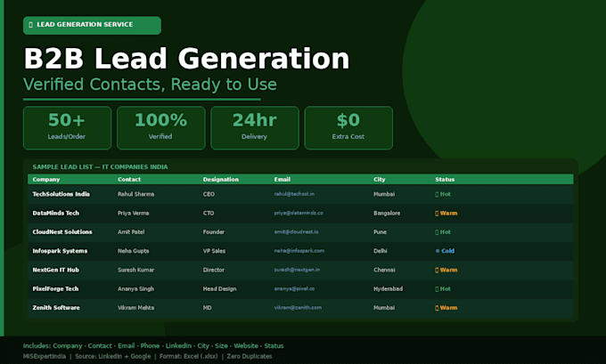Click the VP Sales designation cell
The image size is (606, 364).
[x=214, y=251]
